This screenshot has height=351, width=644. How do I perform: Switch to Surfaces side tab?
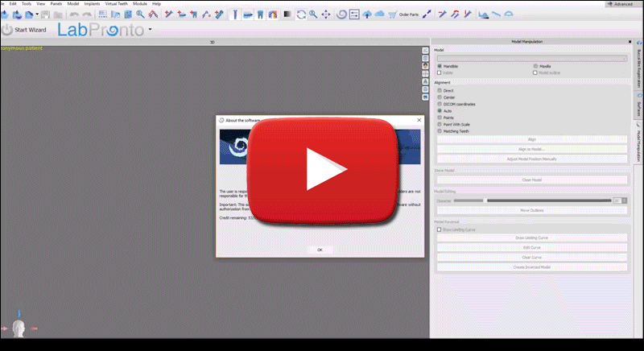pyautogui.click(x=639, y=106)
